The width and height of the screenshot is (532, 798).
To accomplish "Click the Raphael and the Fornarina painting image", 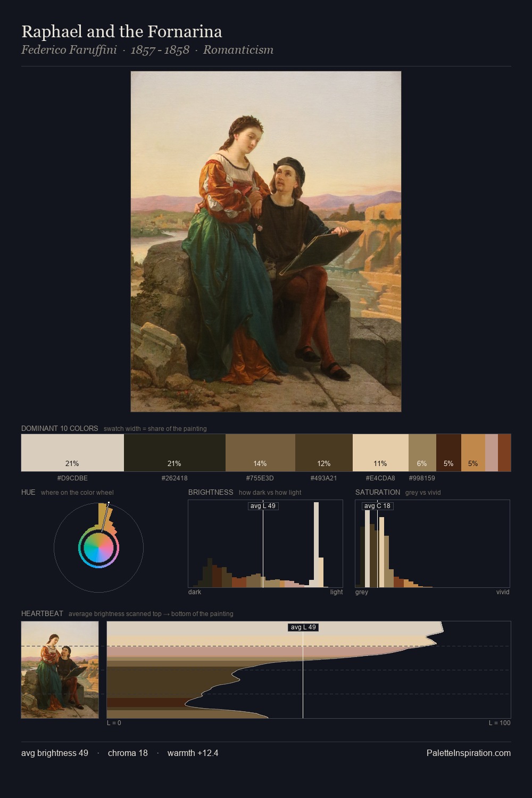I will point(266,242).
